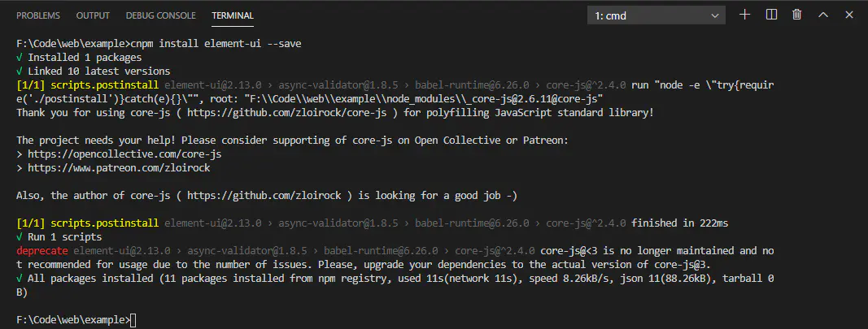Image resolution: width=868 pixels, height=329 pixels.
Task: Split the terminal pane
Action: (771, 15)
